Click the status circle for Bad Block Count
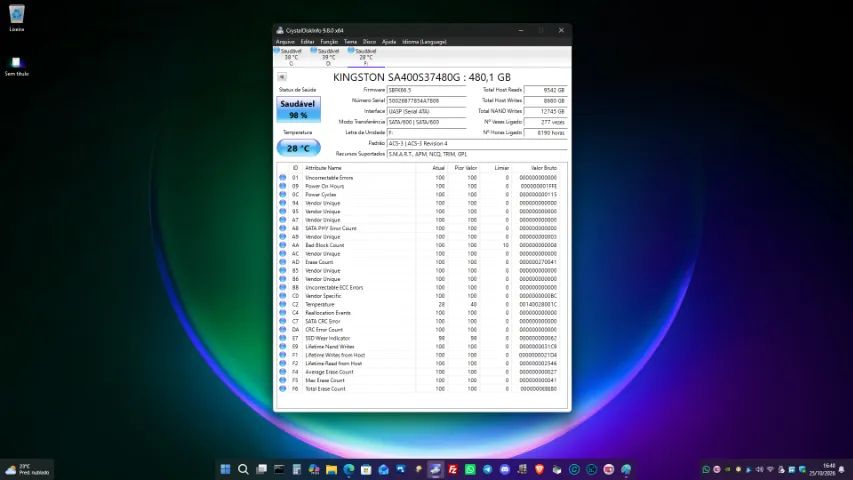The width and height of the screenshot is (853, 480). [282, 245]
